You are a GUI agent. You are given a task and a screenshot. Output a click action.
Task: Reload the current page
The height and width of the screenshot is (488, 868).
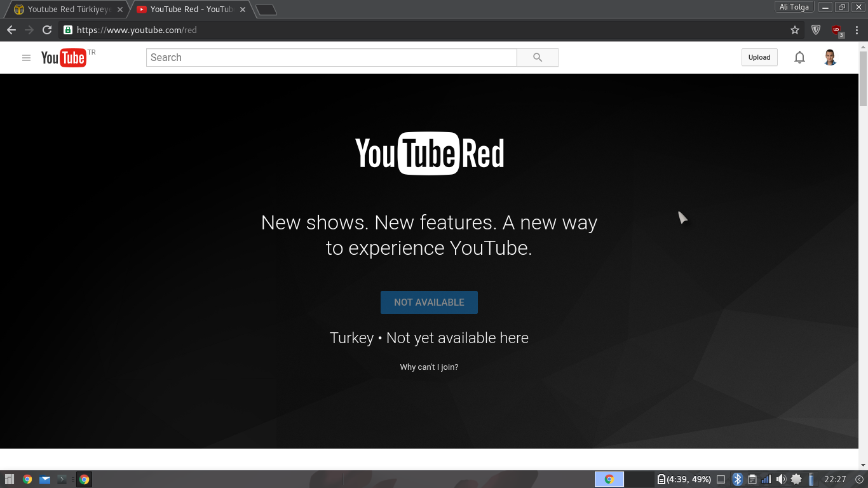pos(47,30)
